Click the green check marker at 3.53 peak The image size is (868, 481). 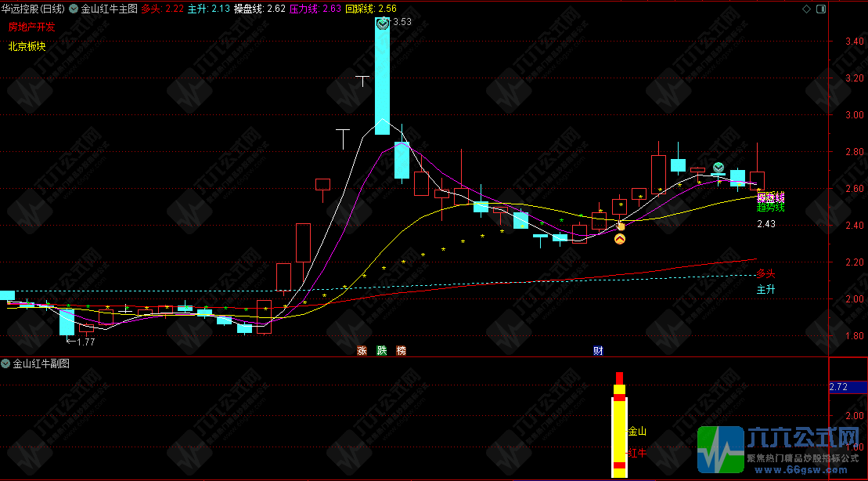point(383,24)
